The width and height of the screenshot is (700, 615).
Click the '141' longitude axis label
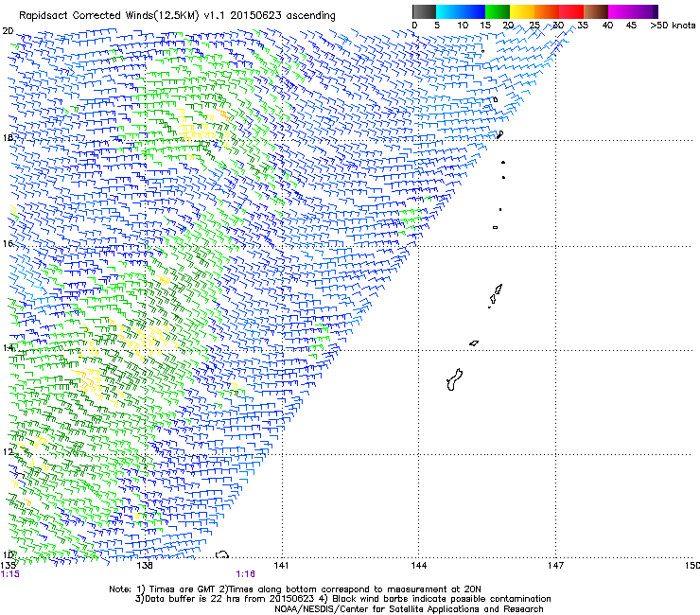pyautogui.click(x=281, y=566)
